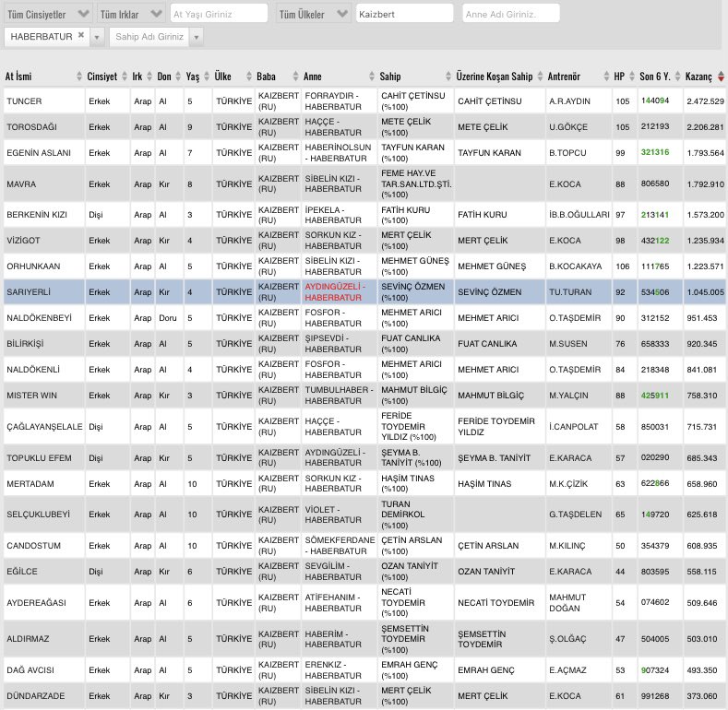Screen dimensions: 728x710
Task: Click last six results 991268
Action: coord(655,696)
